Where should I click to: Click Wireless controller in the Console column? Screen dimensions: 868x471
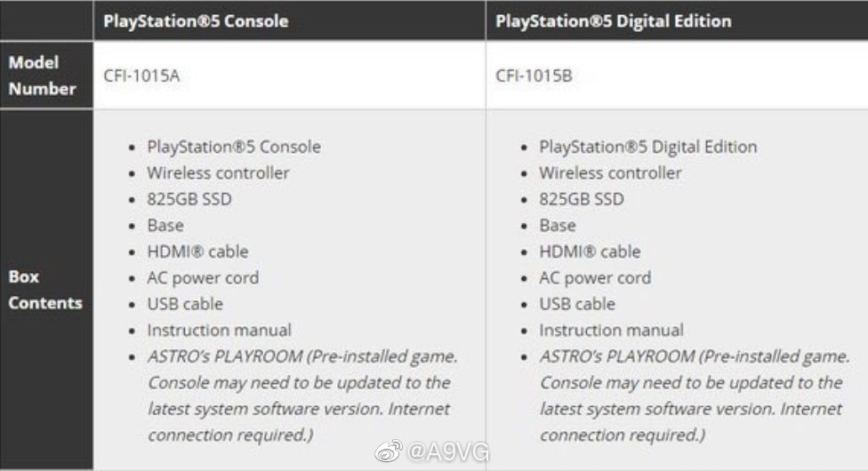(218, 172)
